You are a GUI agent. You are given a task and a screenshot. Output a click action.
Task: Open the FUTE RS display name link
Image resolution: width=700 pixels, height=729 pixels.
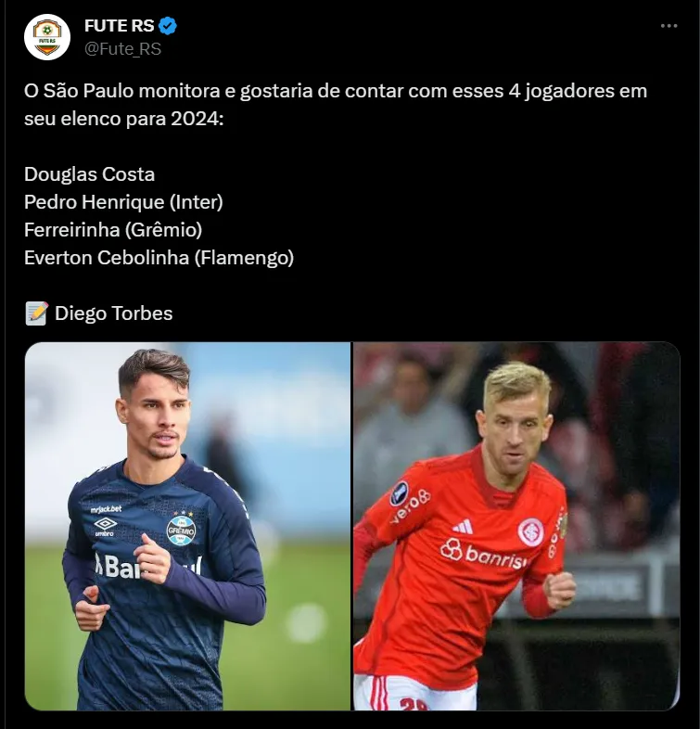pos(119,26)
